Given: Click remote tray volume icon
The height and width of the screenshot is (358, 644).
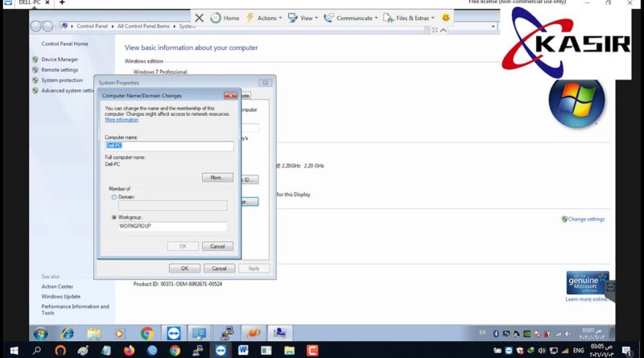Looking at the screenshot, I should pos(568,334).
